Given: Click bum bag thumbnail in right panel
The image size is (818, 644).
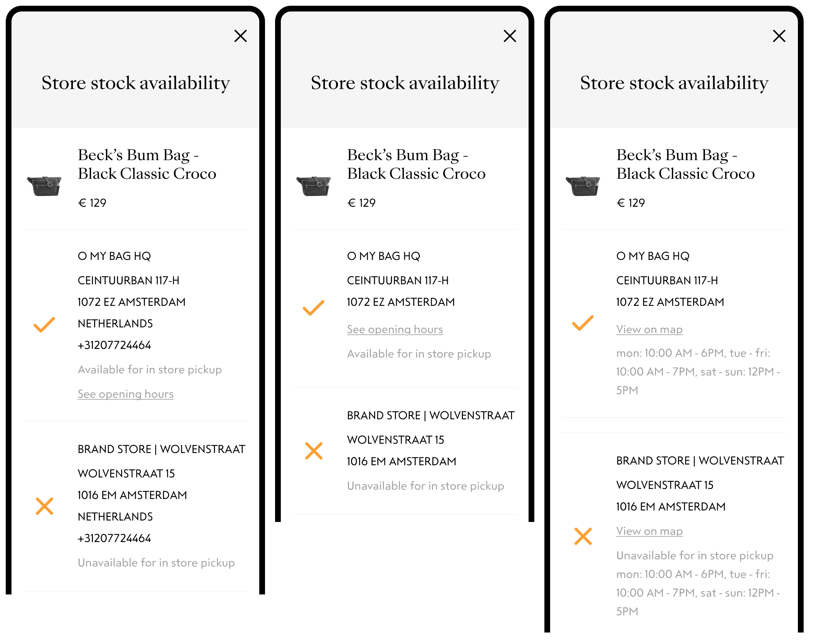Looking at the screenshot, I should [583, 186].
